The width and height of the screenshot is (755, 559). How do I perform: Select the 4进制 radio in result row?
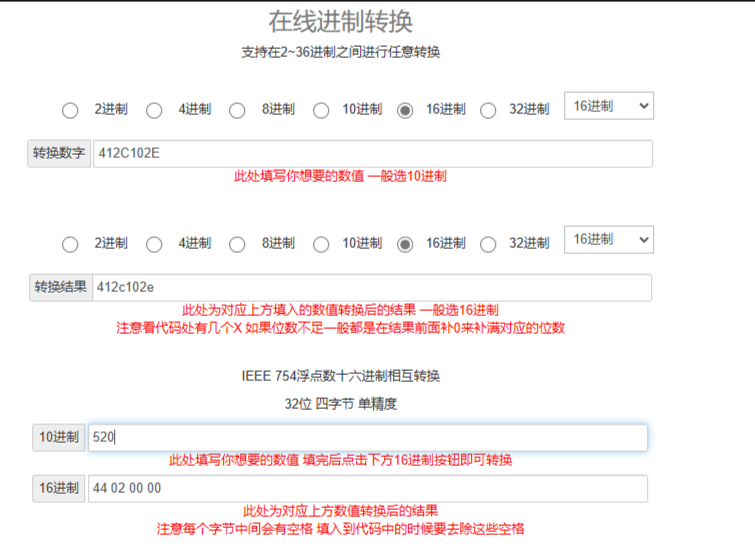154,244
